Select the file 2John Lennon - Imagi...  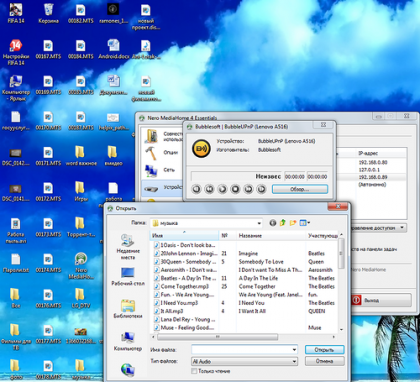coord(185,253)
